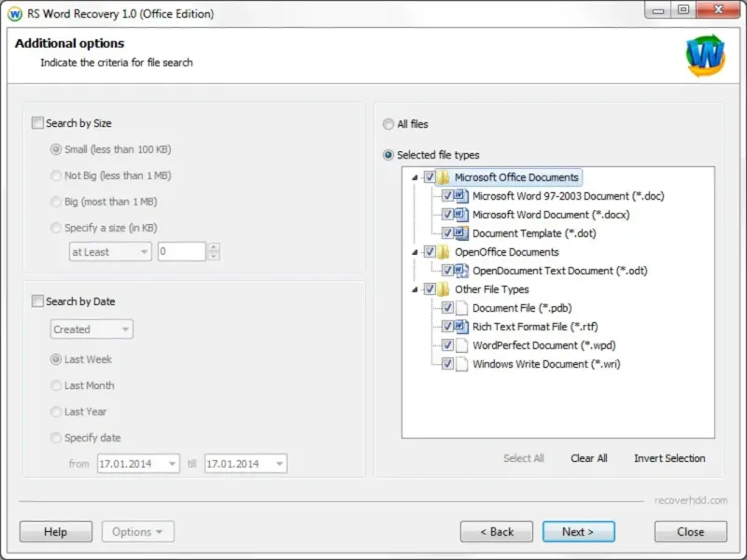Enable the Search by Size checkbox
This screenshot has width=747, height=560.
pyautogui.click(x=37, y=123)
